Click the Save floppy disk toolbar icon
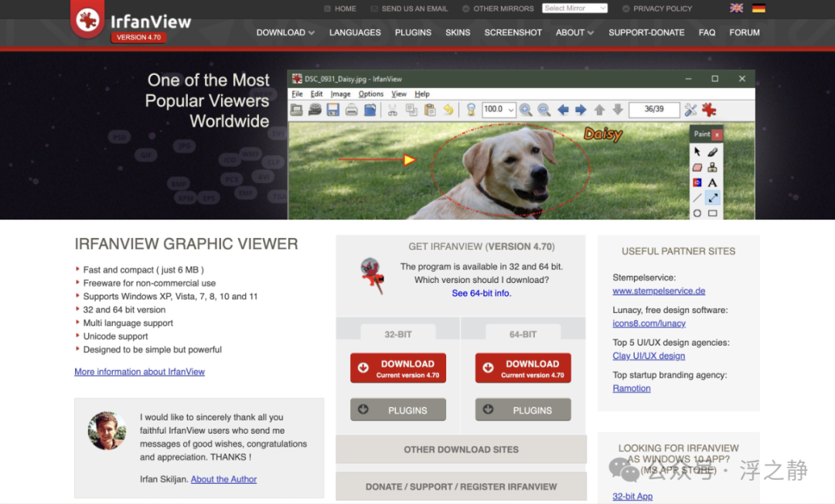Screen dimensions: 835x504 (x=332, y=111)
